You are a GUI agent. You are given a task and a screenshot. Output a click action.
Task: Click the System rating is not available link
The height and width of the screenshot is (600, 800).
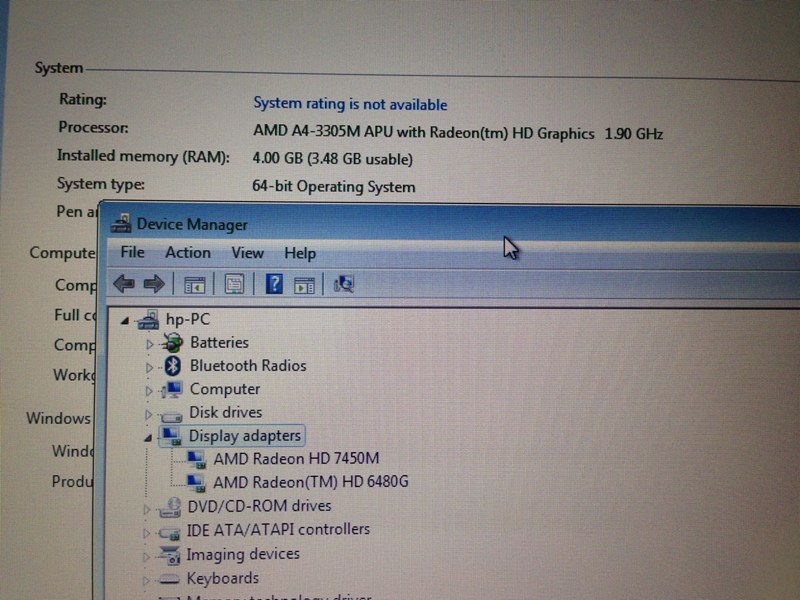click(x=351, y=103)
